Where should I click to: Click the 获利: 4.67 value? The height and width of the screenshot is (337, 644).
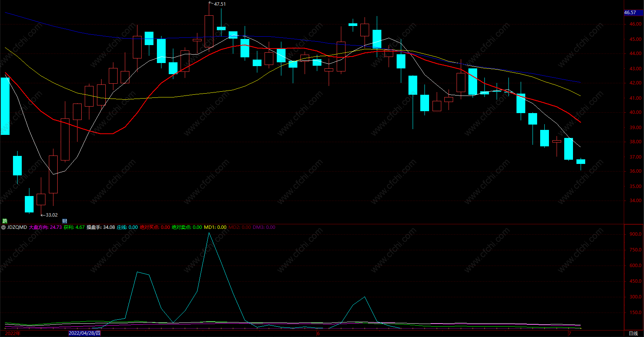[74, 227]
